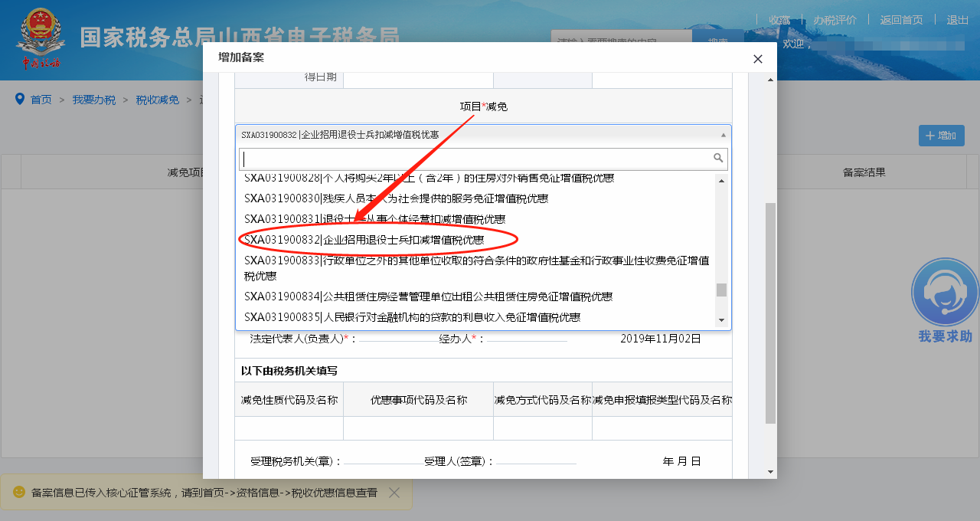
Task: Click the 备案结果 column header
Action: (x=864, y=172)
